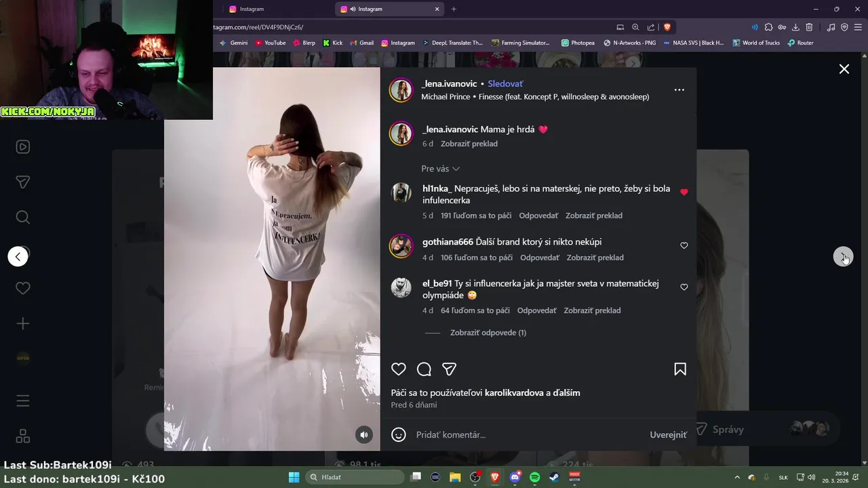The image size is (868, 488).
Task: View '191 ľuďom sa to páči' likes list
Action: (476, 216)
